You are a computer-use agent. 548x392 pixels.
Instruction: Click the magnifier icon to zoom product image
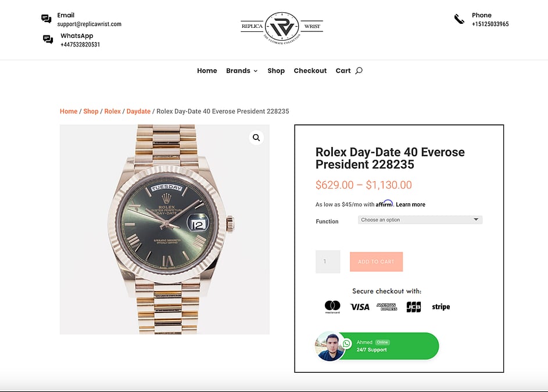[256, 138]
